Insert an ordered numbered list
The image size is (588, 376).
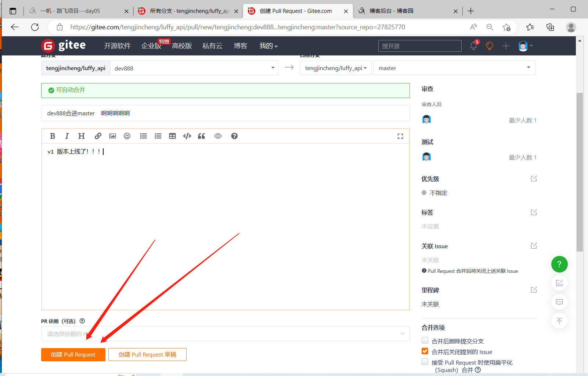[x=158, y=136]
